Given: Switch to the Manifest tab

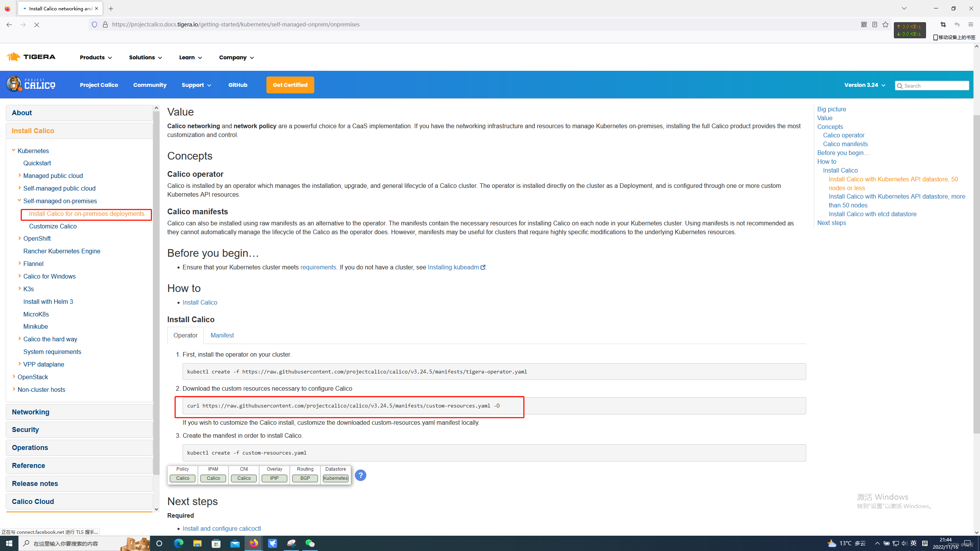Looking at the screenshot, I should 222,335.
